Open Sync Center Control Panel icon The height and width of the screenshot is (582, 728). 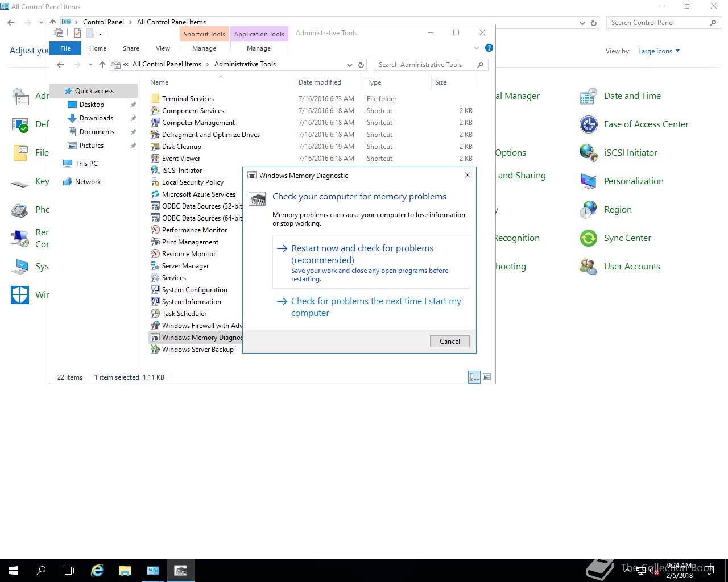pyautogui.click(x=588, y=238)
